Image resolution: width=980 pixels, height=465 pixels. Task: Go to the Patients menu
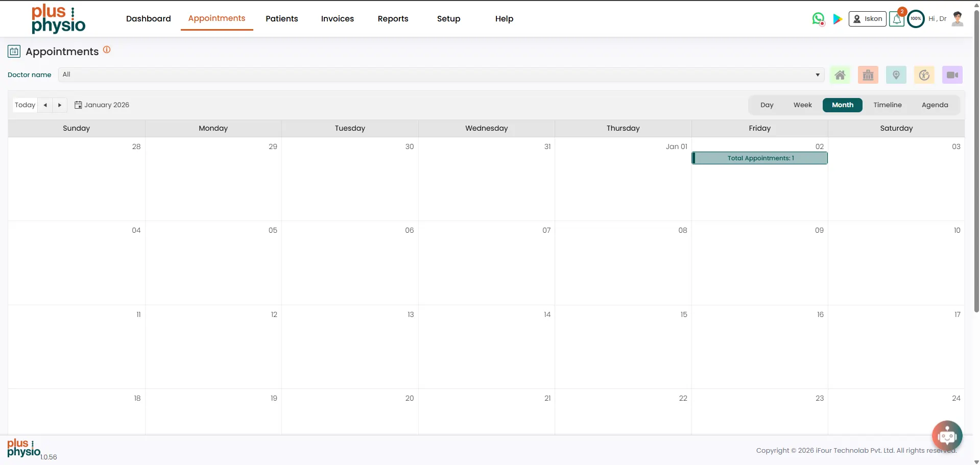click(x=281, y=19)
